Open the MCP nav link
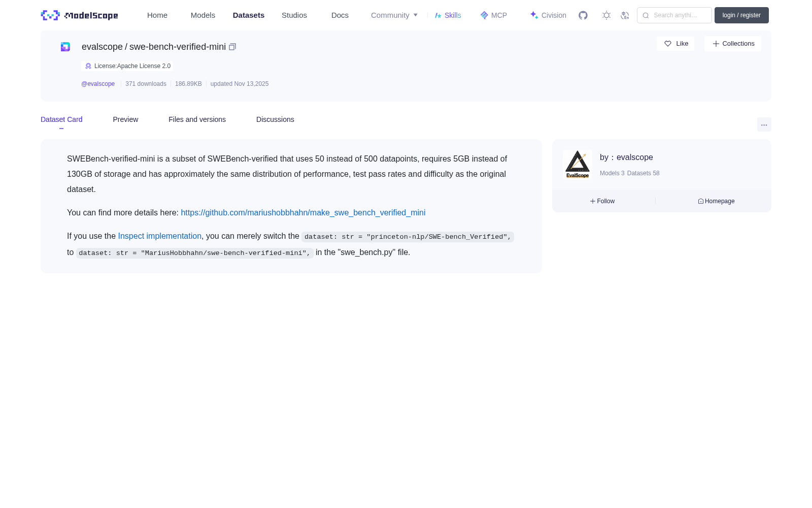Screen dimensions: 812x508 [493, 15]
